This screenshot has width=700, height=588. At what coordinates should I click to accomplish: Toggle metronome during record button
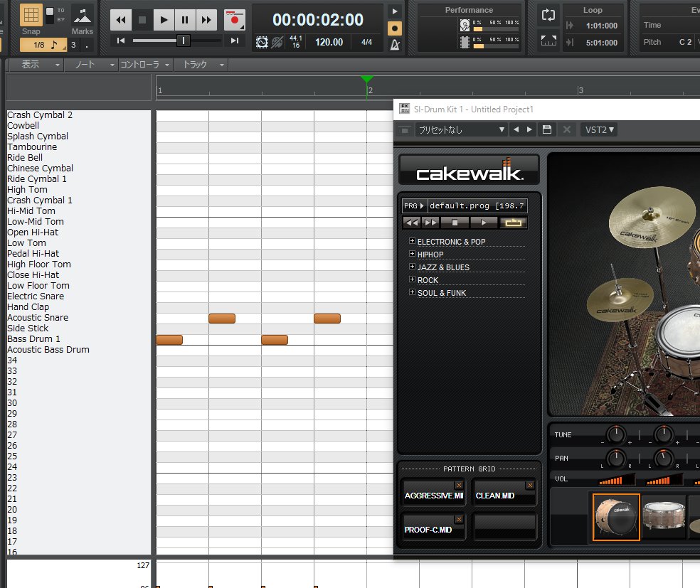395,28
